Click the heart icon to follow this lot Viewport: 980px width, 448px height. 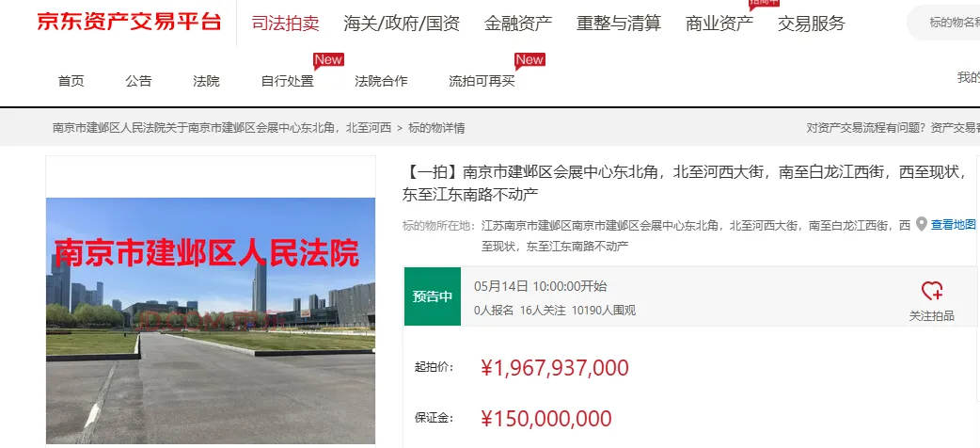932,290
